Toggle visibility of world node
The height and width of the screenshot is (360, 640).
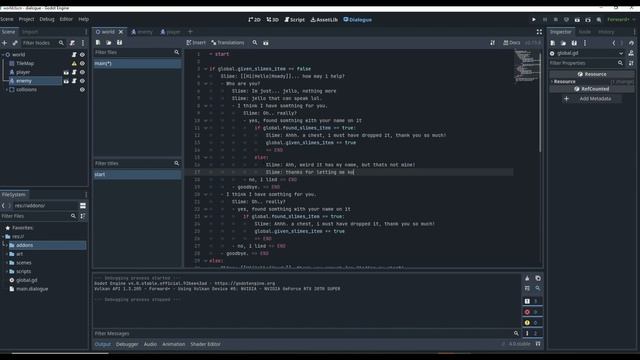pos(82,54)
